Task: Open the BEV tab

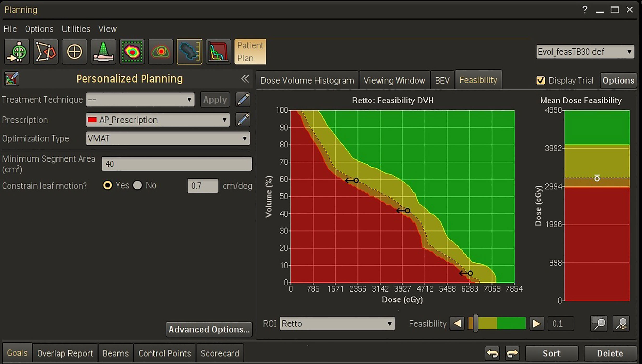Action: [442, 80]
